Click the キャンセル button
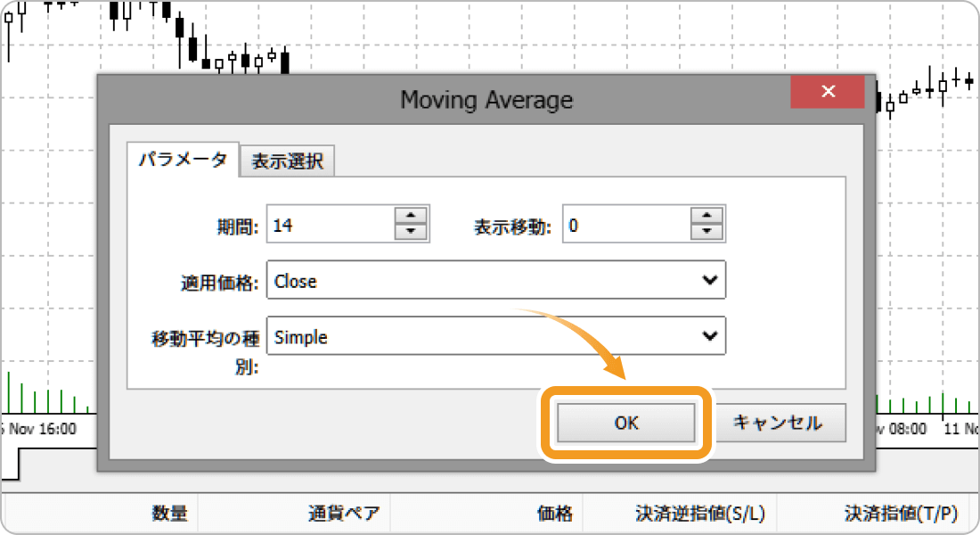The height and width of the screenshot is (535, 980). (x=778, y=423)
